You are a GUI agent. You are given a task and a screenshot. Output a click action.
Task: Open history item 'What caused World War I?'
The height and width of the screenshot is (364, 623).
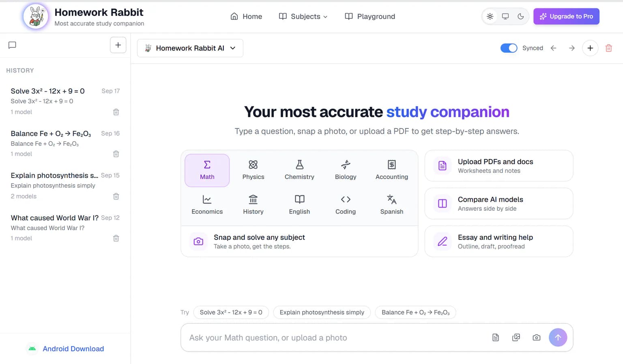click(x=65, y=228)
